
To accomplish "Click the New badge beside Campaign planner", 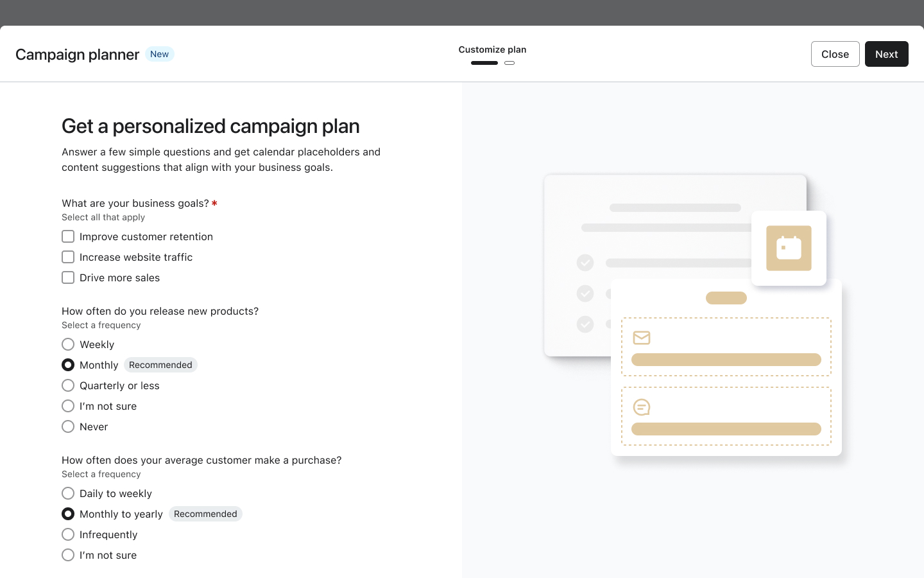I will click(x=159, y=54).
